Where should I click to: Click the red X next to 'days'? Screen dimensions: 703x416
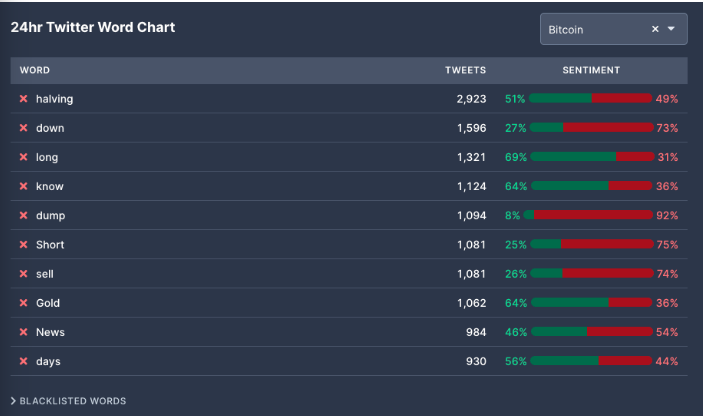(x=23, y=361)
